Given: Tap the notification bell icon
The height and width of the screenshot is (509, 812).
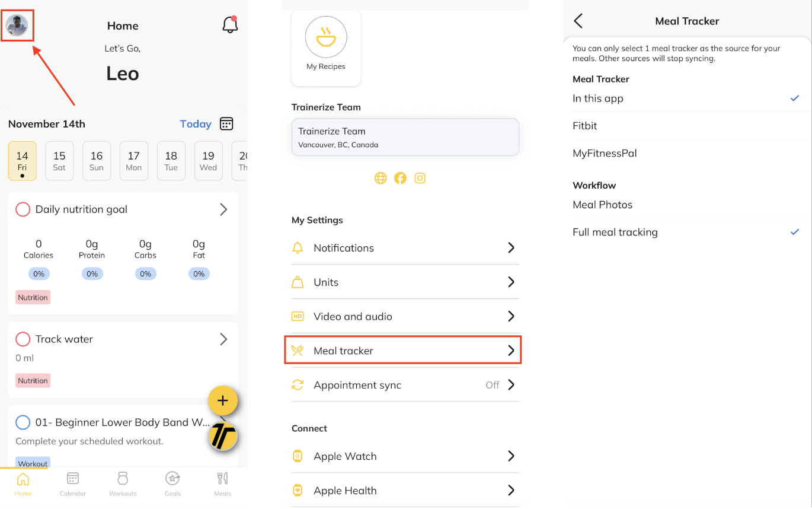Looking at the screenshot, I should point(229,25).
